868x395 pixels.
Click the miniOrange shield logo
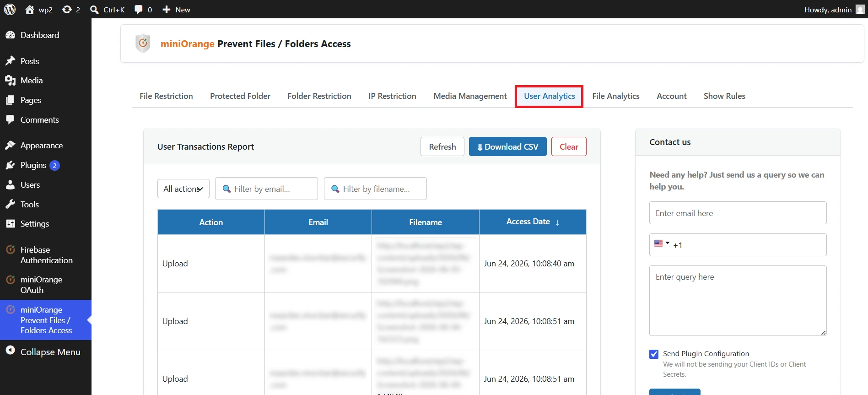tap(143, 43)
